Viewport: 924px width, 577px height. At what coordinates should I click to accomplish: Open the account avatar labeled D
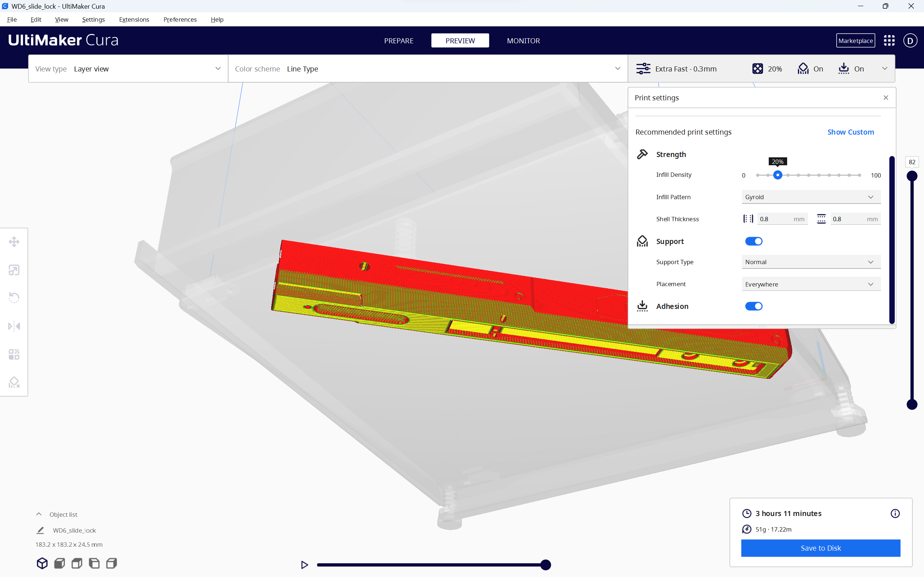click(x=910, y=40)
